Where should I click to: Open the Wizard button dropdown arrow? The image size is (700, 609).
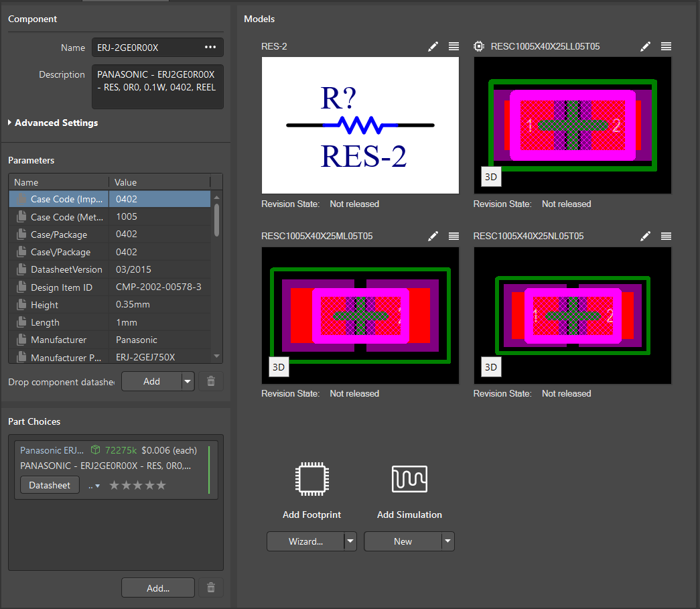pyautogui.click(x=350, y=541)
